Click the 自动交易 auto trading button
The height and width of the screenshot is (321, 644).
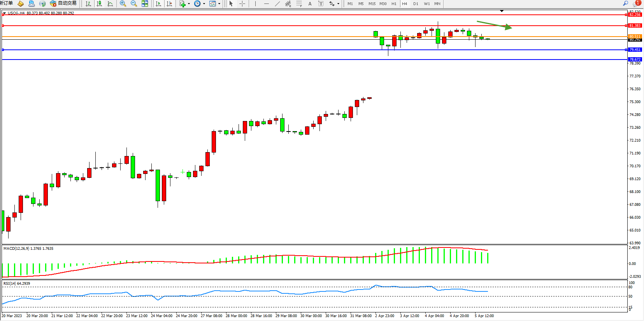click(x=64, y=4)
